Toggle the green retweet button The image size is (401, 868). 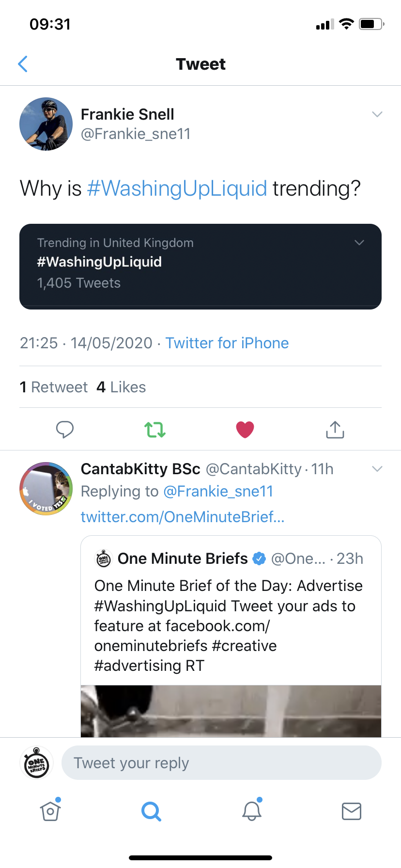(x=155, y=430)
